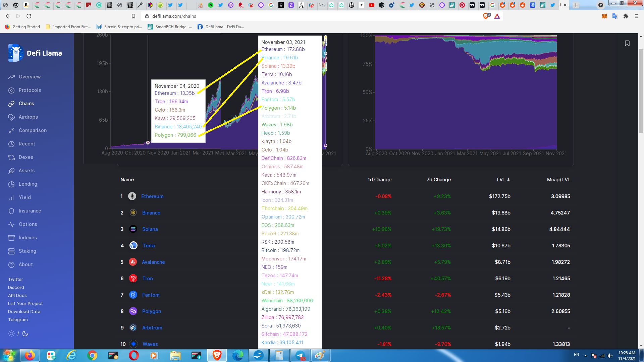Open the API Docs link
Screen dimensions: 644x362
tap(17, 295)
